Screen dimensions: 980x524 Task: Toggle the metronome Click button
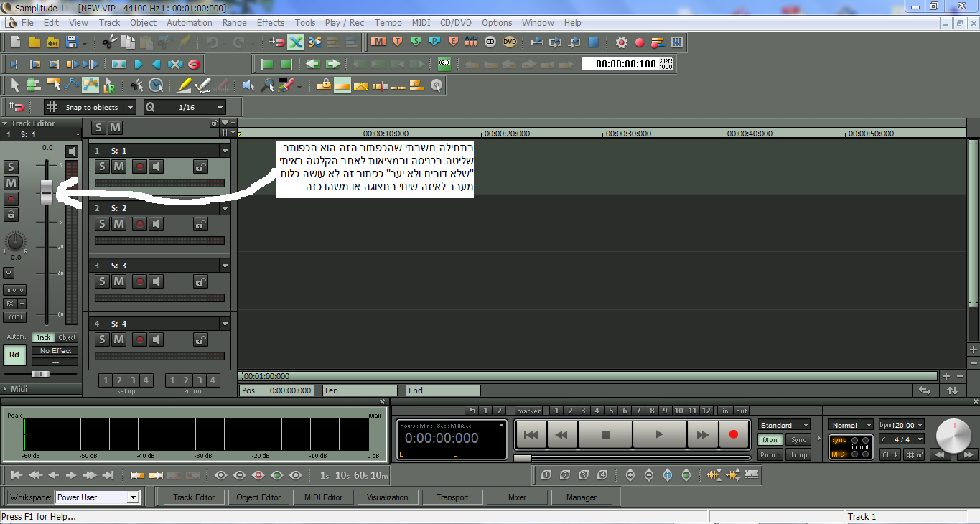[890, 454]
